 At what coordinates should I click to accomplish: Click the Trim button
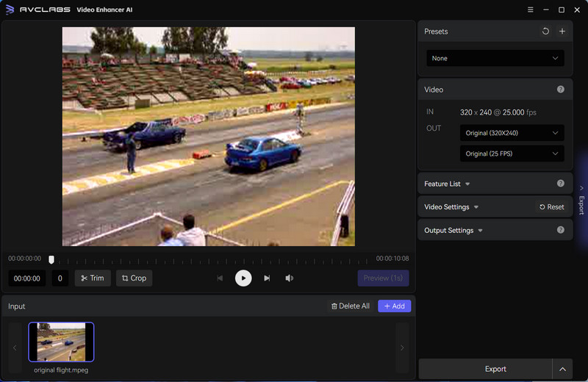(x=93, y=278)
